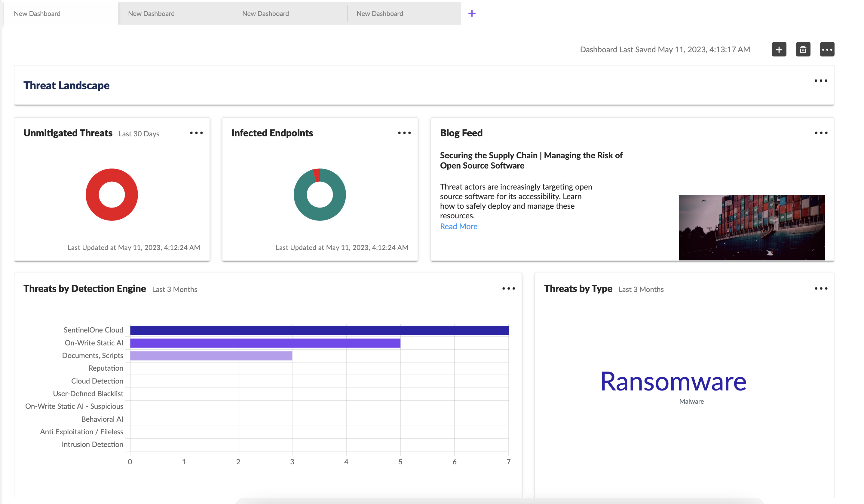
Task: Click the delete dashboard trash icon
Action: [803, 50]
